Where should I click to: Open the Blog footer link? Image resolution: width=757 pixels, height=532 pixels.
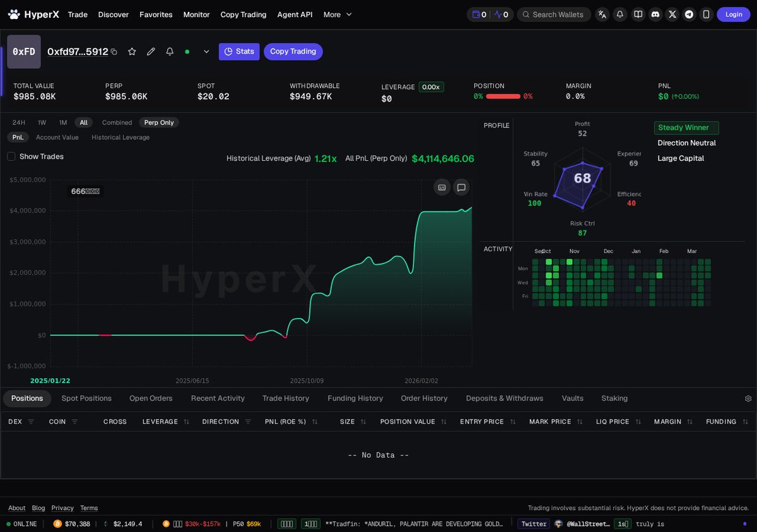(x=38, y=508)
